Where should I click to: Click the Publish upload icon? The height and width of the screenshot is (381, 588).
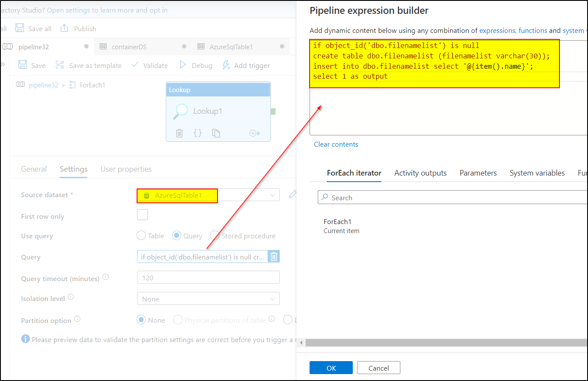(64, 28)
